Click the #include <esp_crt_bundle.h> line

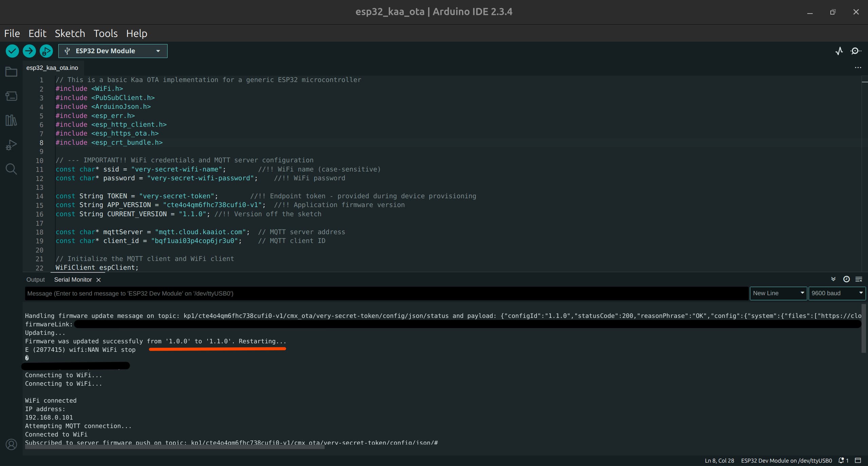pyautogui.click(x=109, y=143)
